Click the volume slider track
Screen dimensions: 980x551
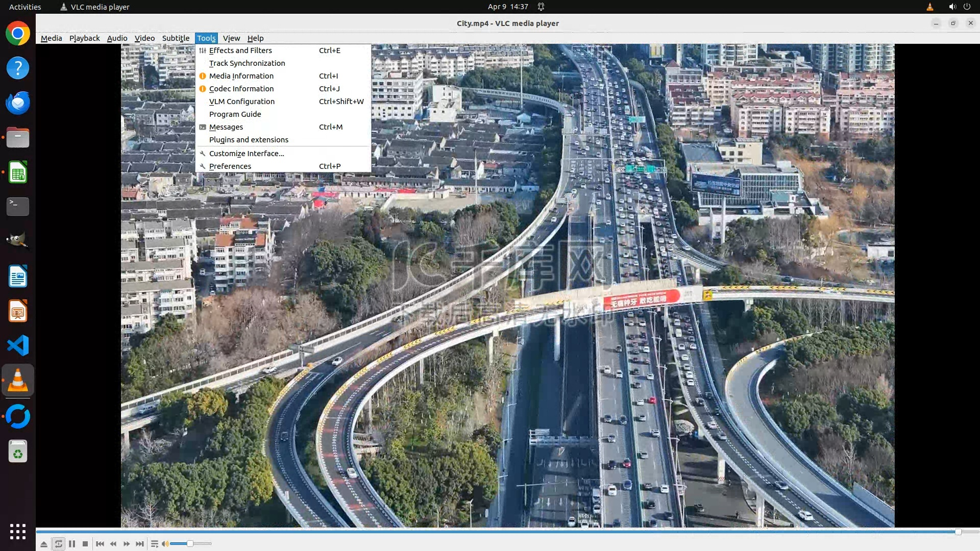(x=200, y=544)
